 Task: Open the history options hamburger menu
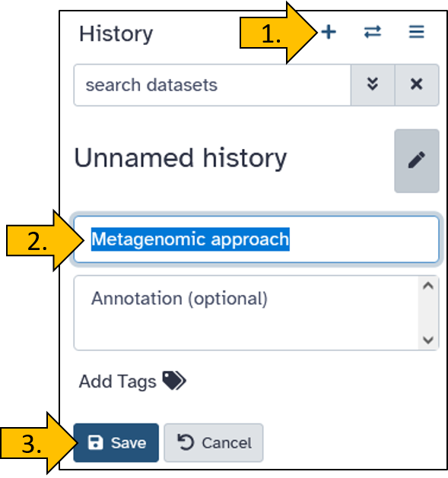[x=417, y=32]
